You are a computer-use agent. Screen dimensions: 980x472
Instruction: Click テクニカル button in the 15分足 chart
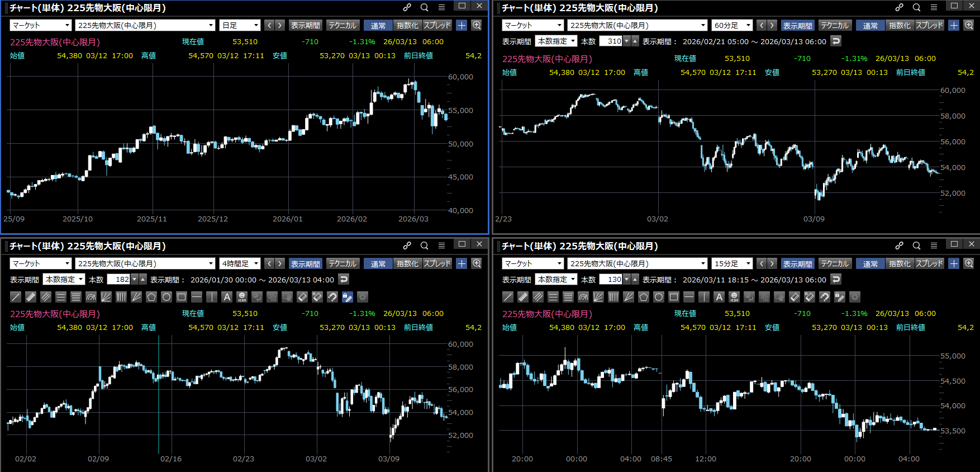click(x=835, y=263)
